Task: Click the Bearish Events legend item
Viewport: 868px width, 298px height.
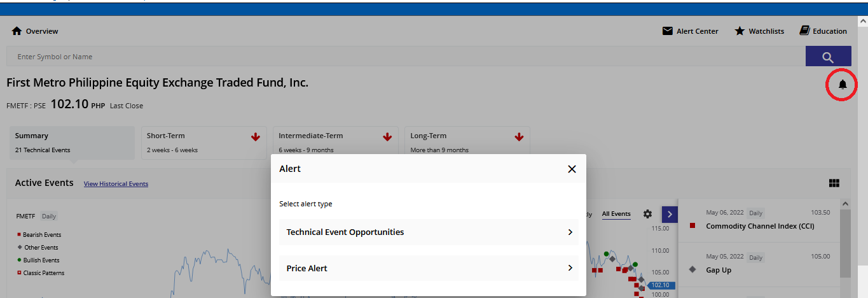Action: tap(39, 235)
